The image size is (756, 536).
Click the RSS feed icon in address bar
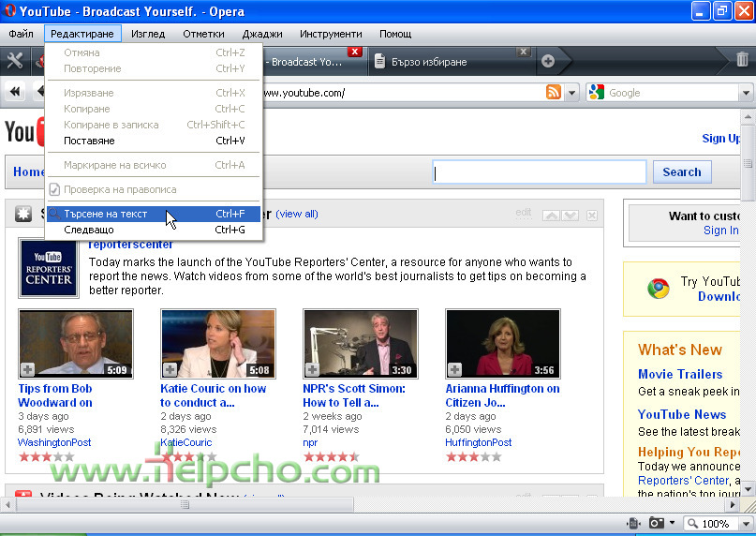pyautogui.click(x=554, y=92)
